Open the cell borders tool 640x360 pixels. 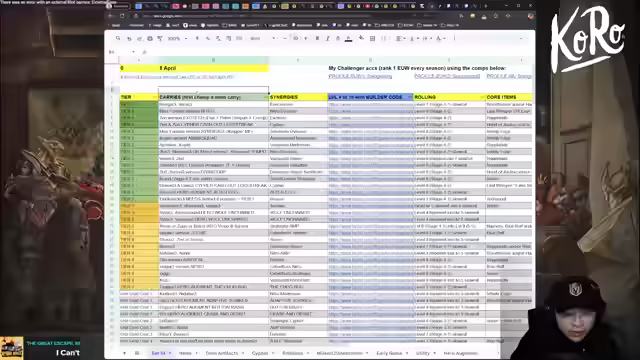pos(372,38)
